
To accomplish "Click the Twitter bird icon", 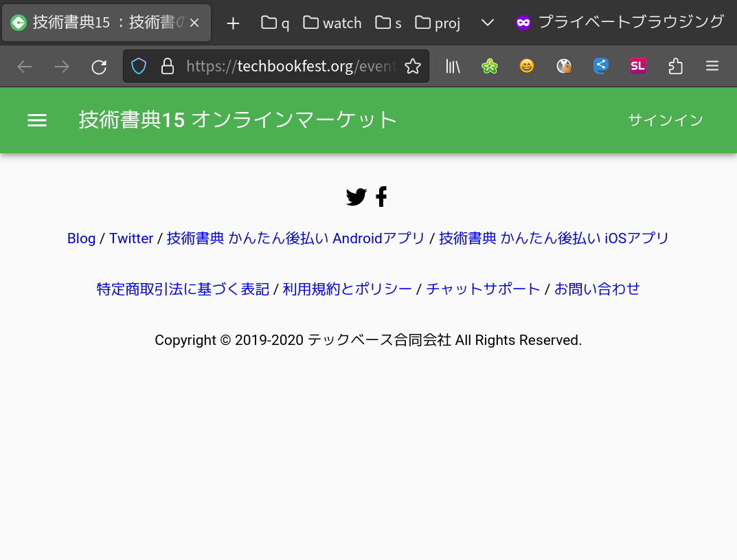I will 356,197.
